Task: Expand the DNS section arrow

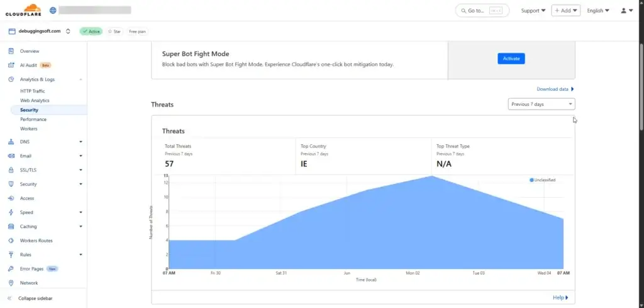Action: click(x=80, y=142)
